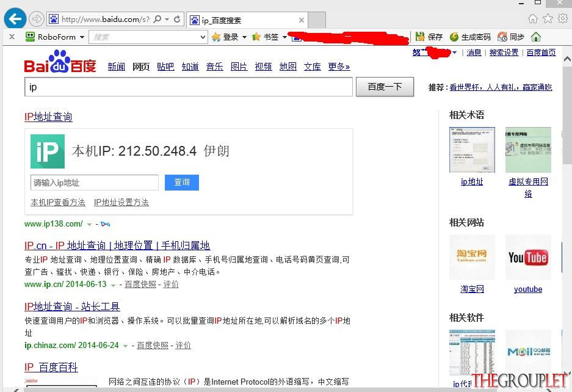Open the 地图 maps category

coord(288,67)
